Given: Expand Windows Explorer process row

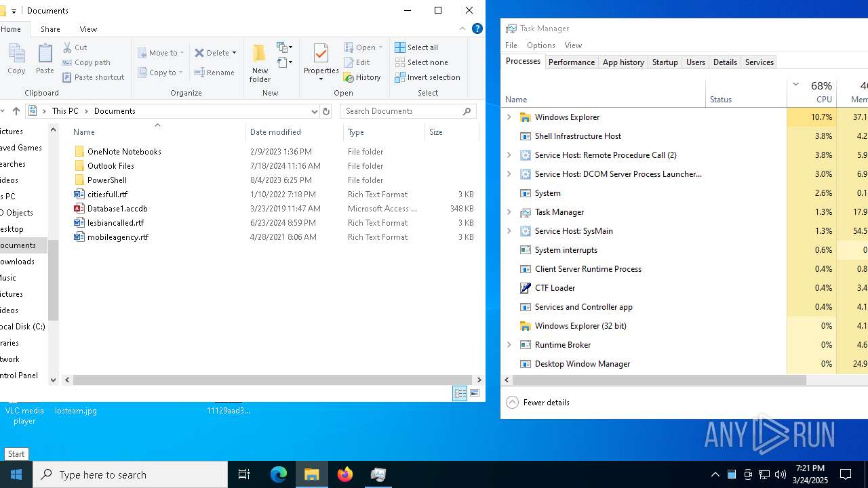Looking at the screenshot, I should 509,117.
